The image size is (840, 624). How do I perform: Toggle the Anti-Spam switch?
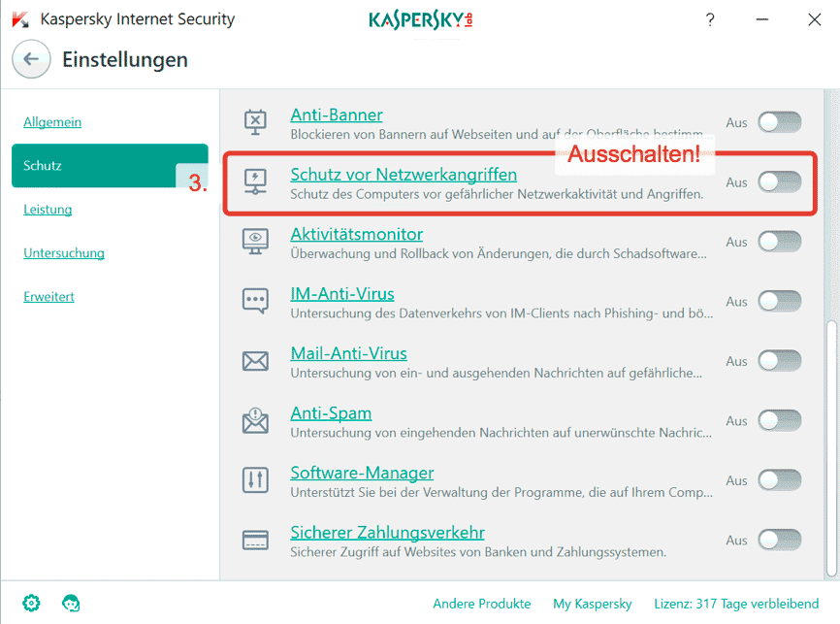click(x=780, y=420)
